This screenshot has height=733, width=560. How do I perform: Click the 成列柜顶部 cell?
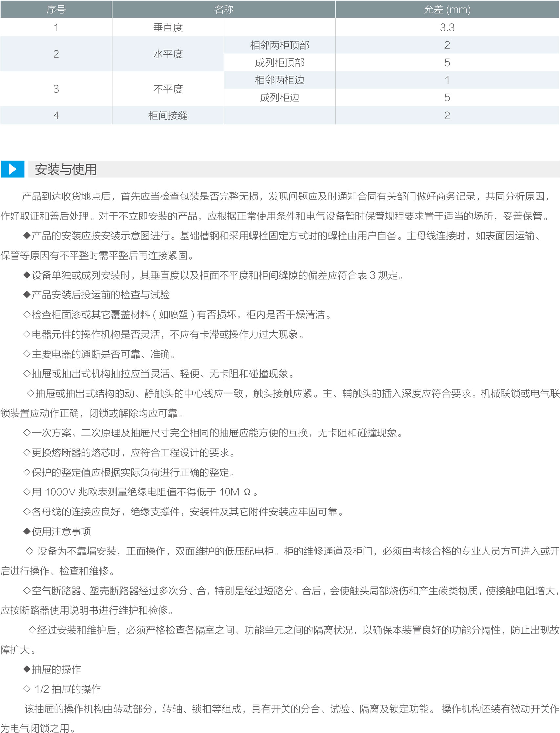click(x=280, y=63)
